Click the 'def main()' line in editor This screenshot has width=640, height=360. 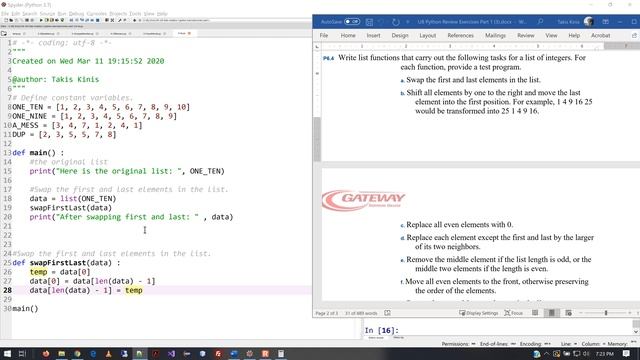coord(38,153)
